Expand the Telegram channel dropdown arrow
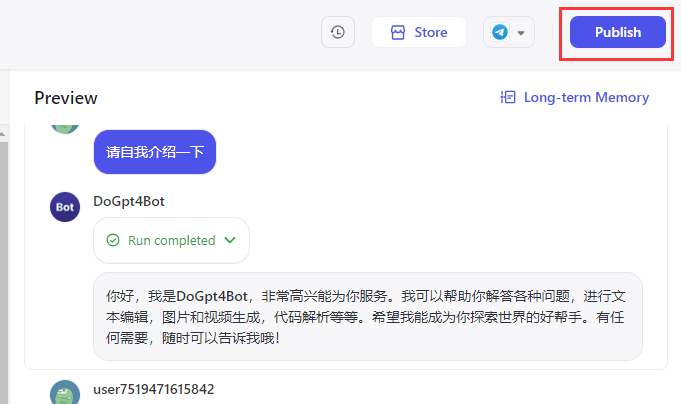The image size is (681, 404). coord(521,33)
